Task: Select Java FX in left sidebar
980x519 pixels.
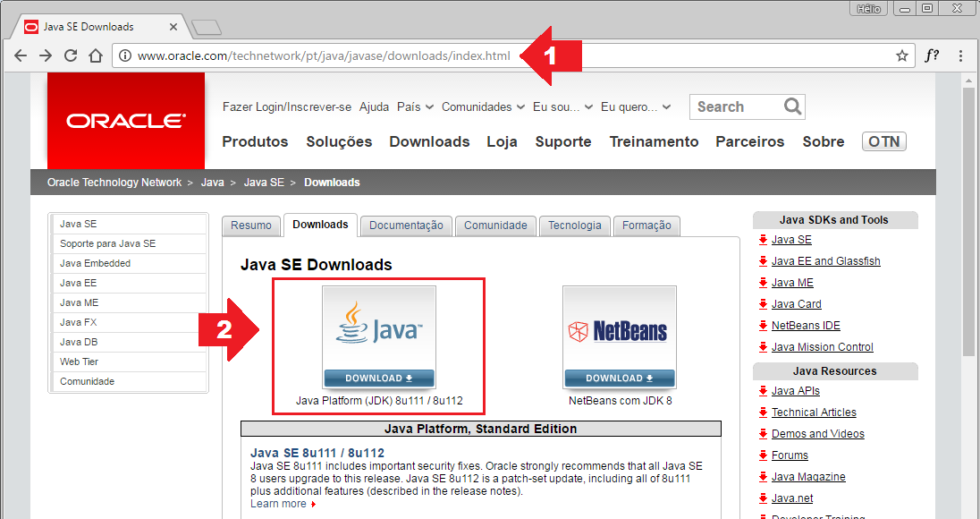Action: [x=128, y=323]
